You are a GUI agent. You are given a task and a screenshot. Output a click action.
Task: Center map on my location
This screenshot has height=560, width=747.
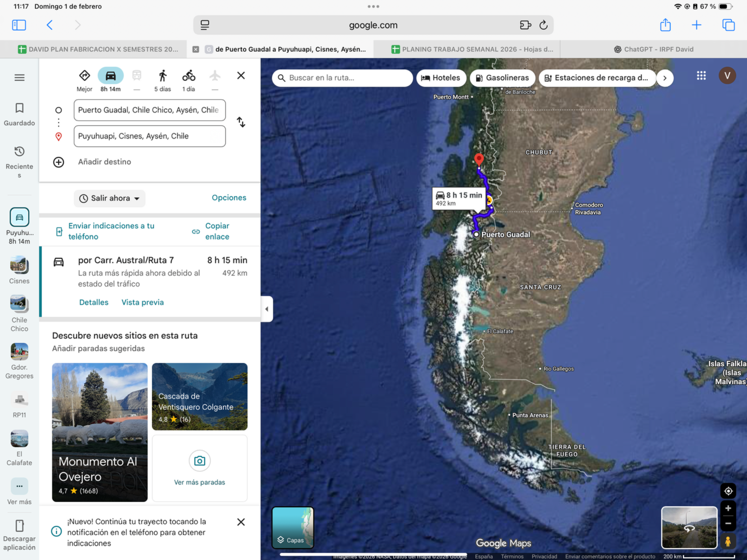coord(728,491)
